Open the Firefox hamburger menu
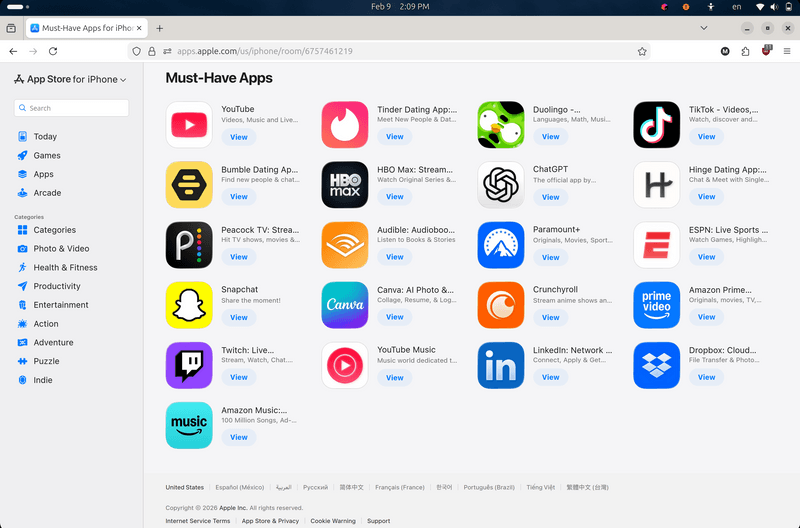Screen dimensions: 800x528 787,51
